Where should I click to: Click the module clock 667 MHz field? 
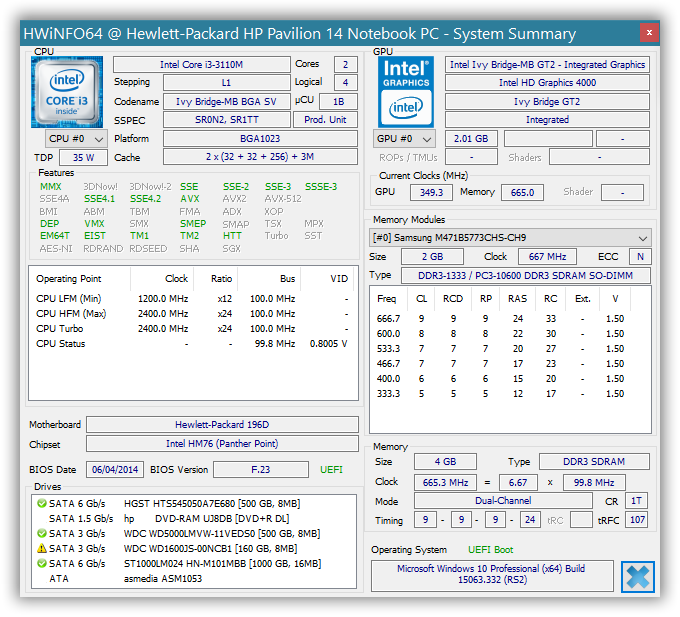547,257
